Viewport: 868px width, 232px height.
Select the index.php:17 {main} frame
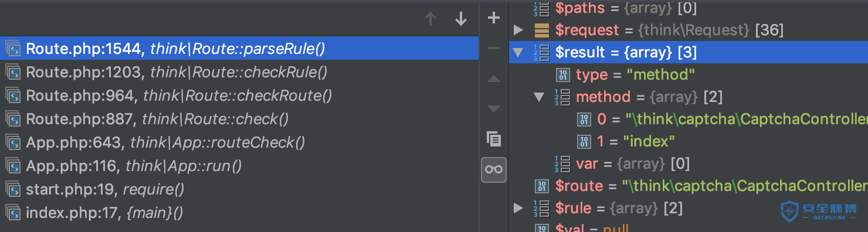tap(239, 213)
